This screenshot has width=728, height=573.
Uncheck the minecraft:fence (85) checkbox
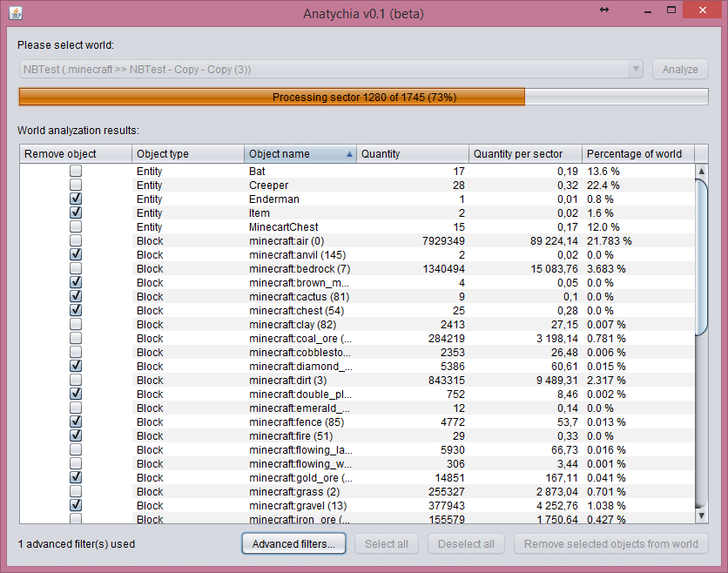[x=76, y=421]
